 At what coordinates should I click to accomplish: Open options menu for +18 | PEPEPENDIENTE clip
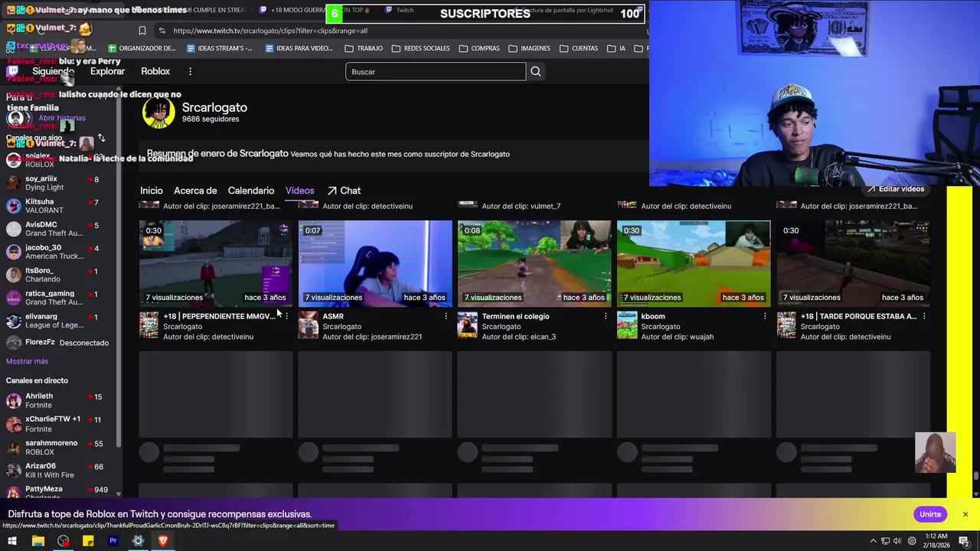[286, 316]
